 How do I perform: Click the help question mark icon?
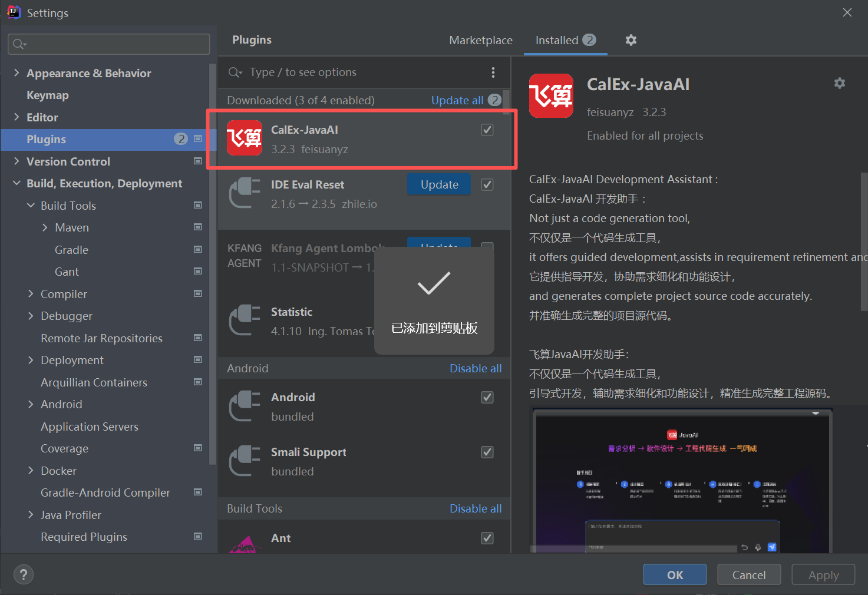[x=24, y=574]
